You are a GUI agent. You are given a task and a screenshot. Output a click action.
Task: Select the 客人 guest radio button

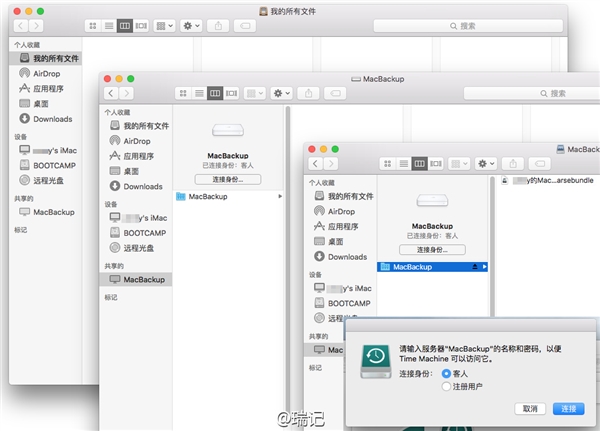[446, 374]
